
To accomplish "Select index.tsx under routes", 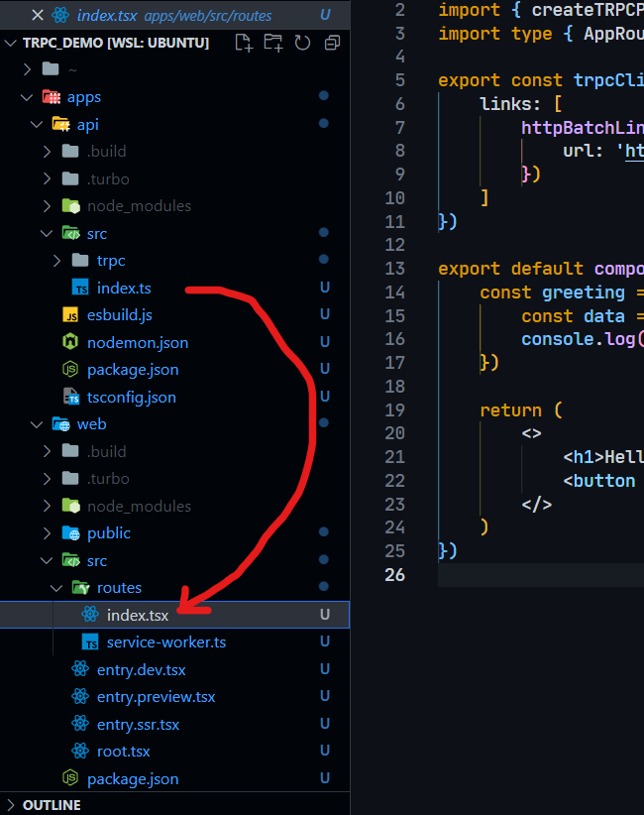I will pos(174,615).
